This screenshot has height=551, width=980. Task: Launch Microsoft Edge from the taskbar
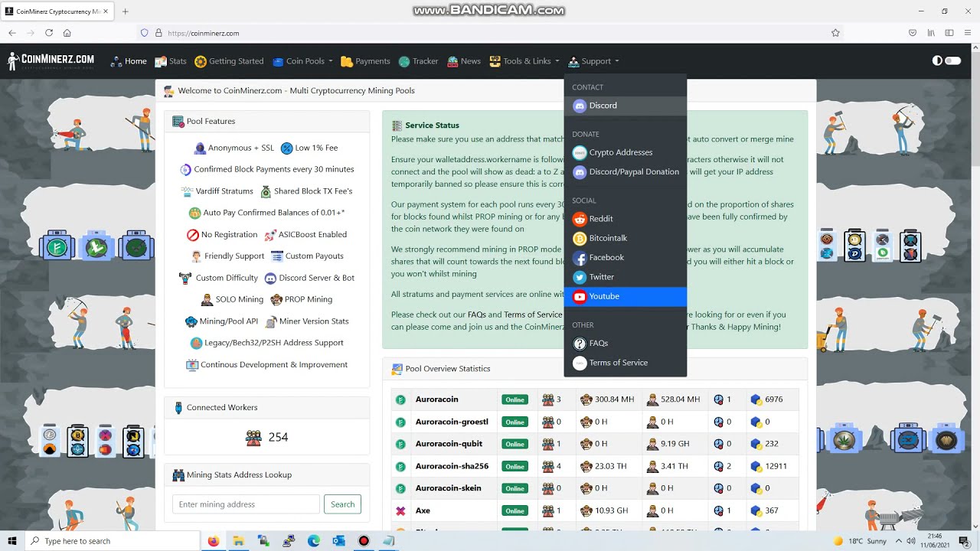[x=314, y=541]
